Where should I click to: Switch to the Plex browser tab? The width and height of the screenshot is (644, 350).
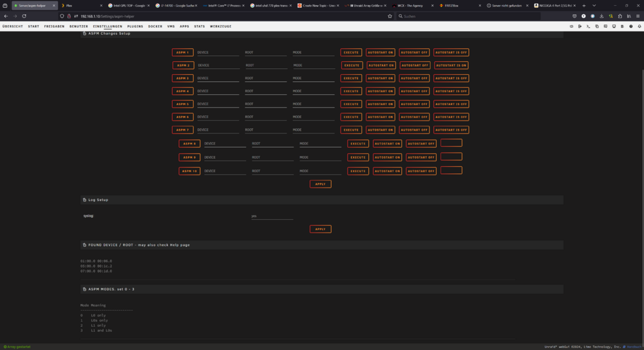(x=81, y=5)
